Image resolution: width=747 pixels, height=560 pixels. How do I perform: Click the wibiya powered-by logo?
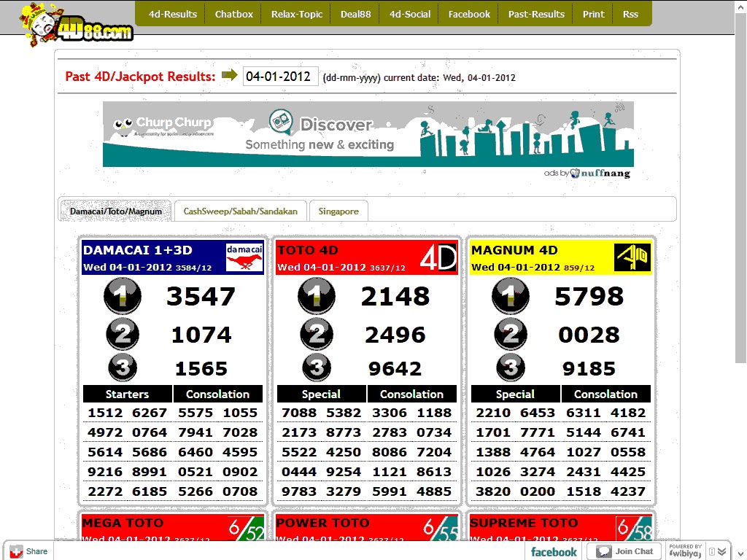coord(685,551)
